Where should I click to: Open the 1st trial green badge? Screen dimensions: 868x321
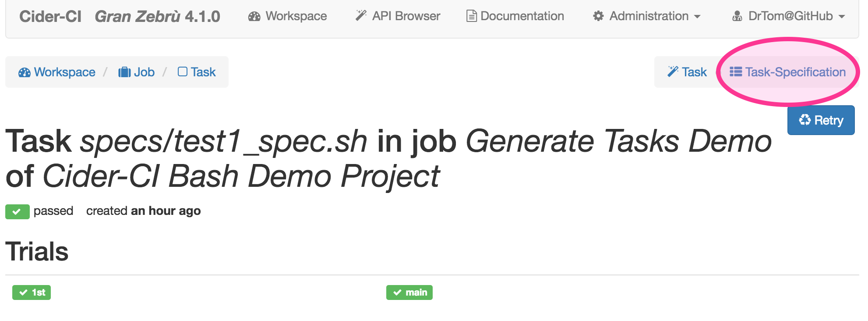click(x=32, y=292)
